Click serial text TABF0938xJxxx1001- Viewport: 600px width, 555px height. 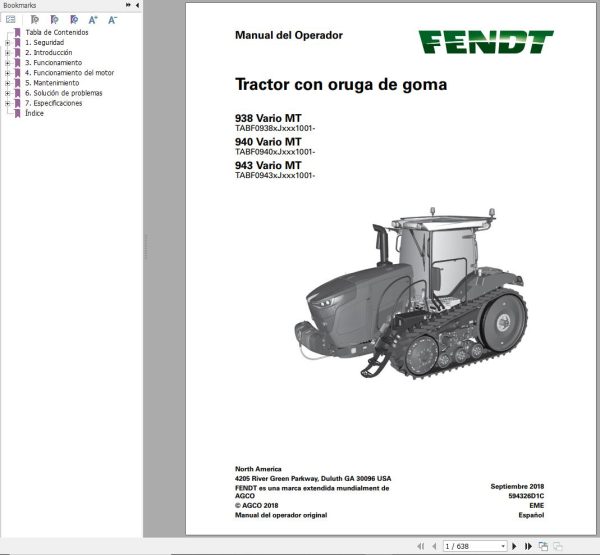(x=275, y=128)
